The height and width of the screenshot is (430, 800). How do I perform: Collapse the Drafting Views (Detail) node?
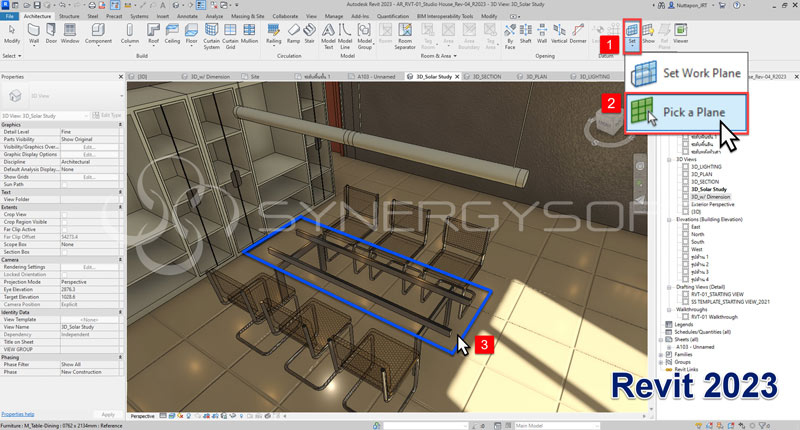(669, 287)
